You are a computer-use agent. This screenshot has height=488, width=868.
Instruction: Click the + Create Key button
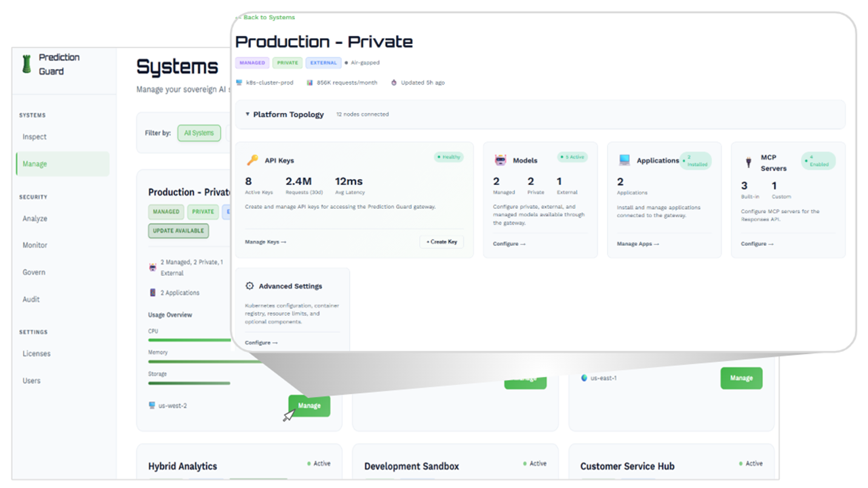tap(441, 242)
